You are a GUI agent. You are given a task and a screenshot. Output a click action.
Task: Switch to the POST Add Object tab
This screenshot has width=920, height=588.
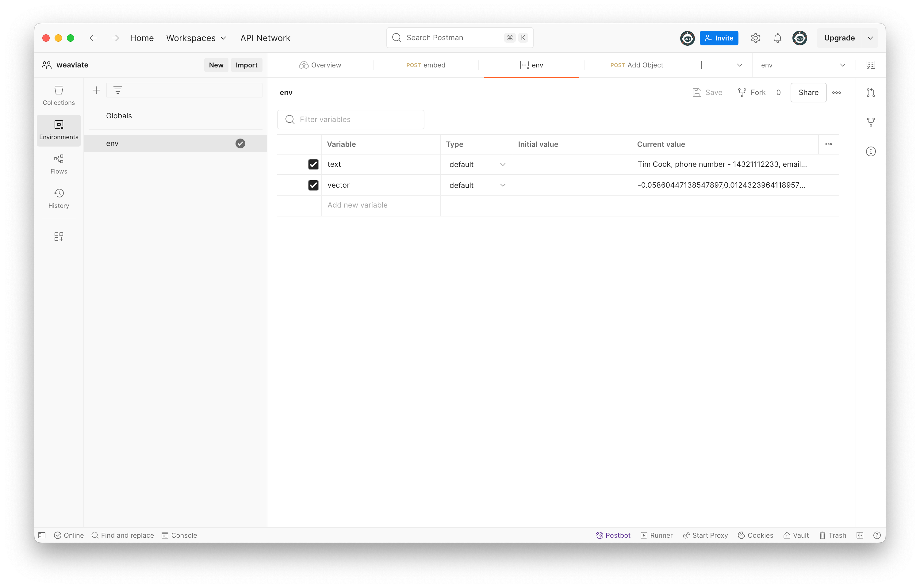[x=637, y=65]
